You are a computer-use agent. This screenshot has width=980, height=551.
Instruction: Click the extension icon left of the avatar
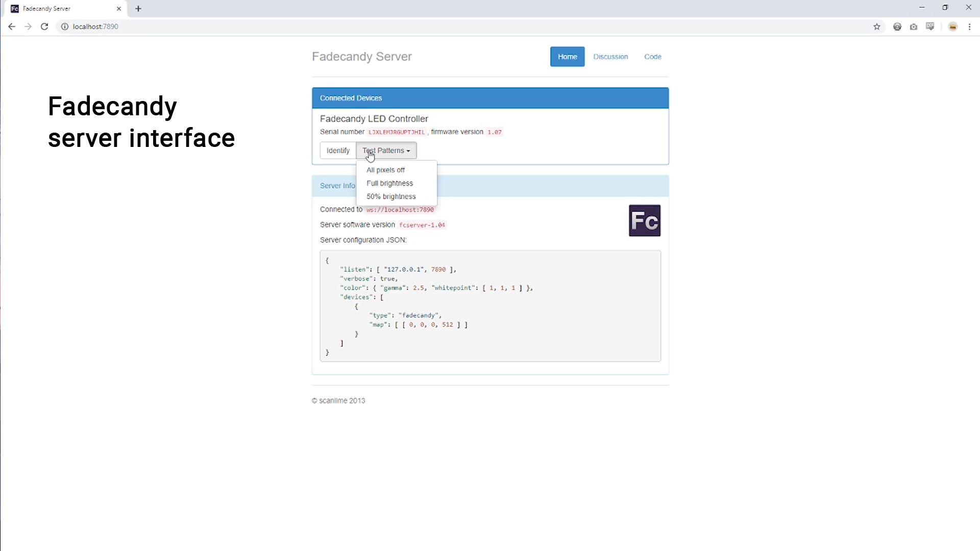pyautogui.click(x=930, y=27)
